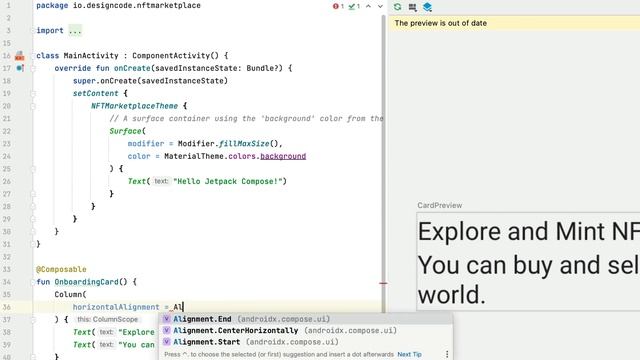The height and width of the screenshot is (360, 640).
Task: Click the @Composable annotation
Action: 61,269
